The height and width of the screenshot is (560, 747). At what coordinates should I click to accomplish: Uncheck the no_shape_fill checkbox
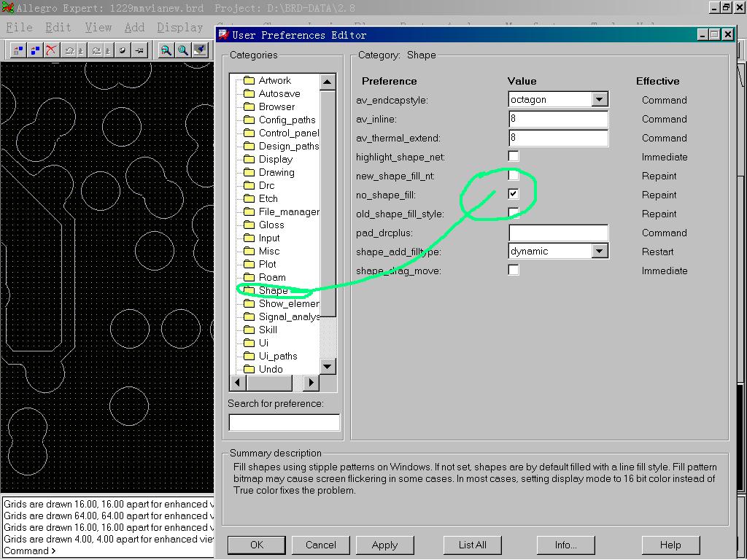click(x=513, y=194)
